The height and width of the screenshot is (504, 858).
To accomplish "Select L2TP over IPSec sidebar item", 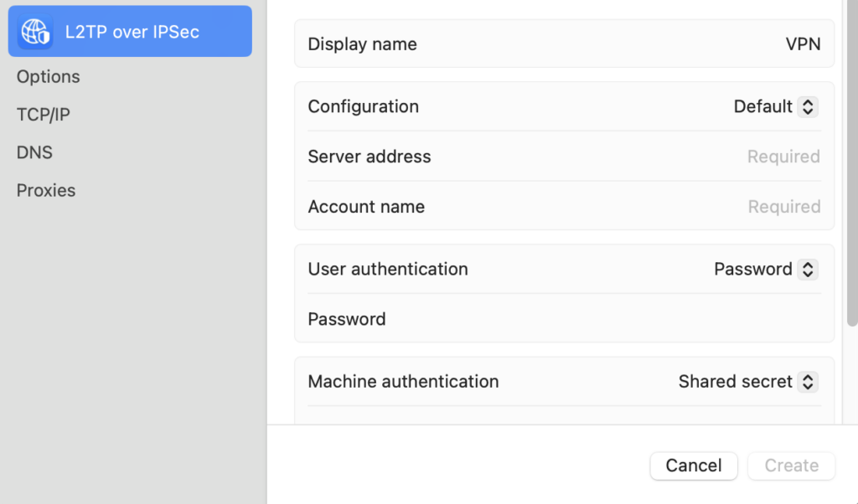I will click(x=130, y=31).
